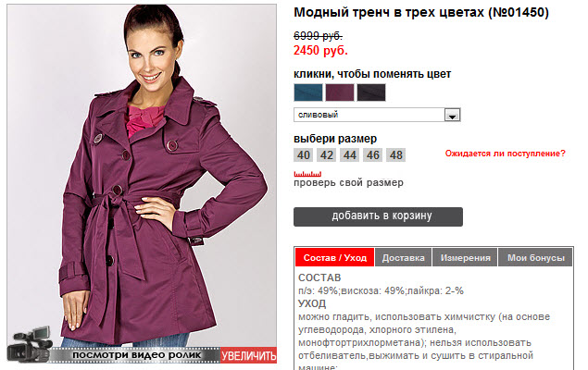The height and width of the screenshot is (370, 588).
Task: Choose size 40
Action: click(x=304, y=155)
